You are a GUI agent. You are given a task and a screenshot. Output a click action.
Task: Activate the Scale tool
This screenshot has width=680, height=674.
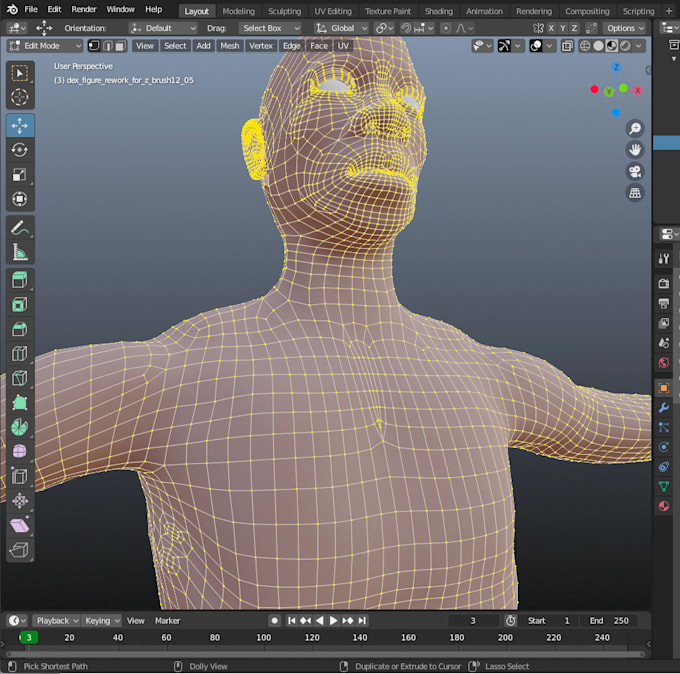pos(20,175)
